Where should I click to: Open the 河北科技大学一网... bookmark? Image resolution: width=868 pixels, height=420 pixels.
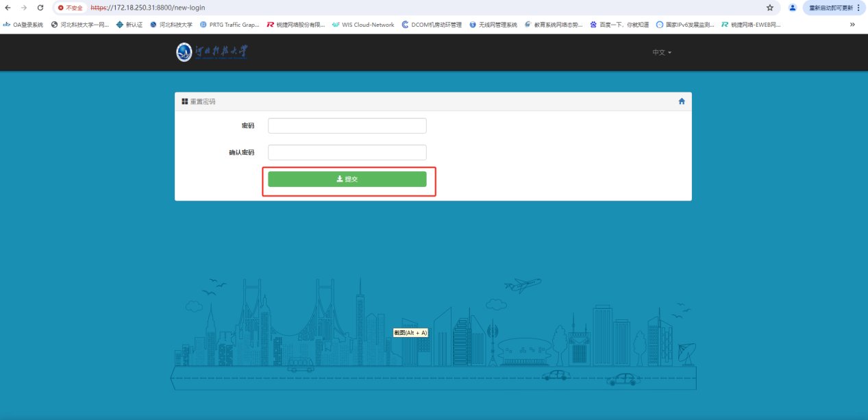(x=80, y=25)
